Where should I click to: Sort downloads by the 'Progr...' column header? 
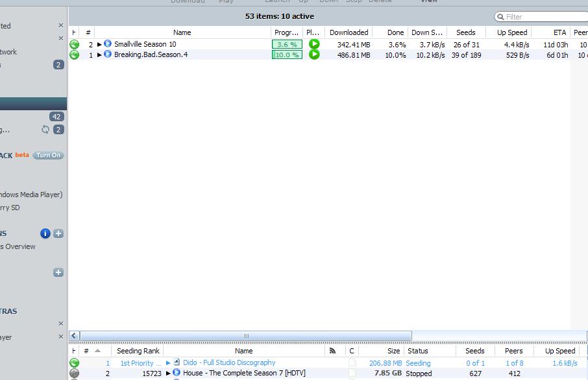tap(286, 32)
